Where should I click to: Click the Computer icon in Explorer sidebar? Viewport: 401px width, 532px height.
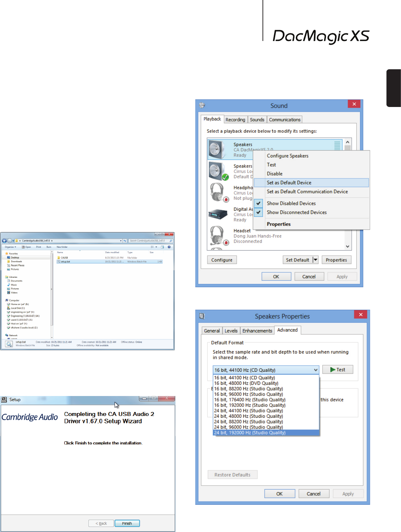[x=7, y=300]
